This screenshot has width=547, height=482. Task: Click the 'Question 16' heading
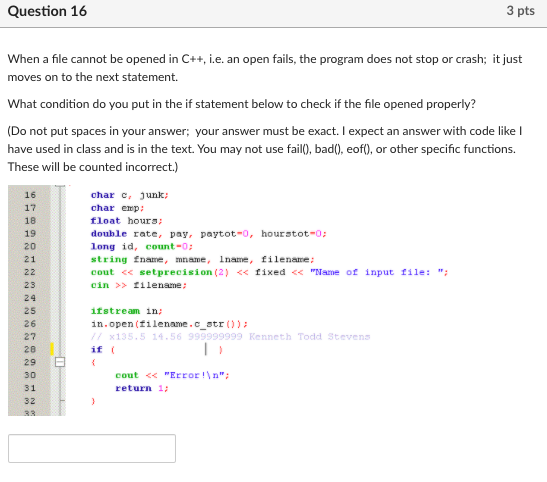(47, 11)
